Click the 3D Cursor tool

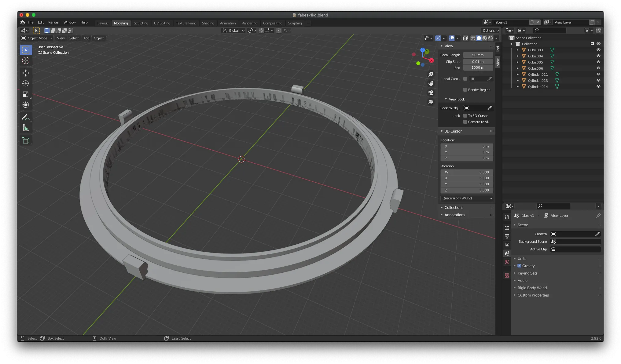point(26,60)
